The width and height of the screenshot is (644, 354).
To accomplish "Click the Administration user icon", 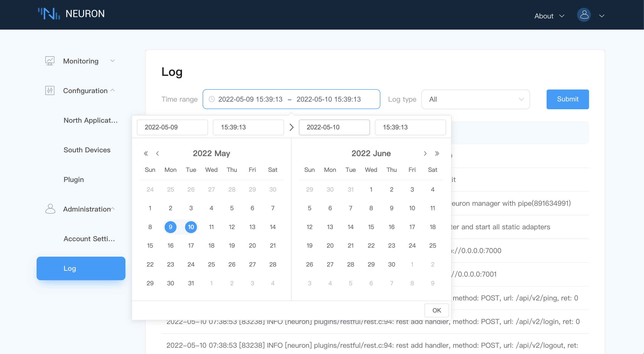I will (x=50, y=209).
